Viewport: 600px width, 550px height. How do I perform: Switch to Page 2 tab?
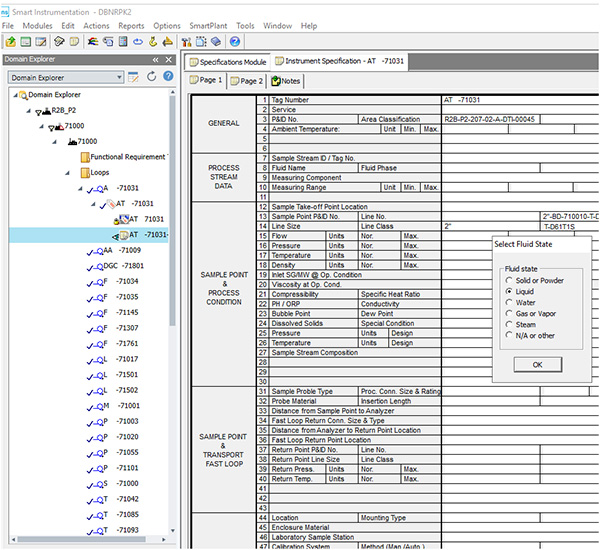click(x=246, y=81)
